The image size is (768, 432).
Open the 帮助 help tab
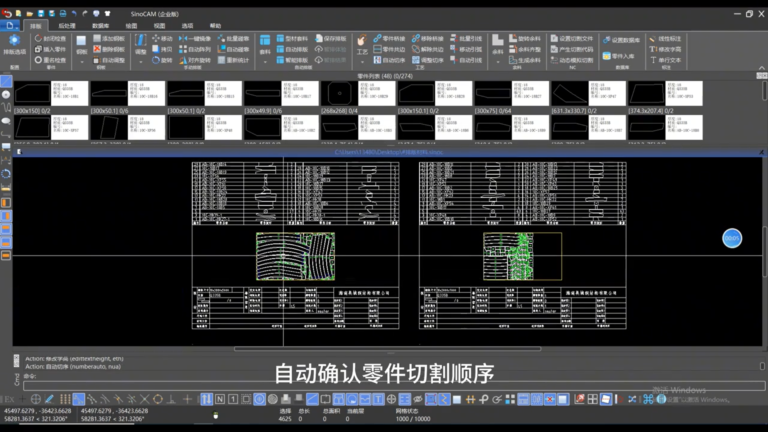click(x=216, y=26)
